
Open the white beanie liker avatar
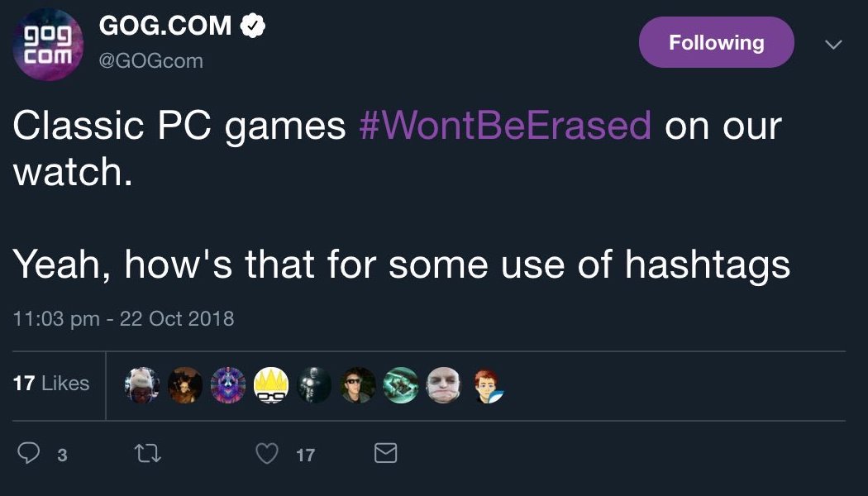142,385
